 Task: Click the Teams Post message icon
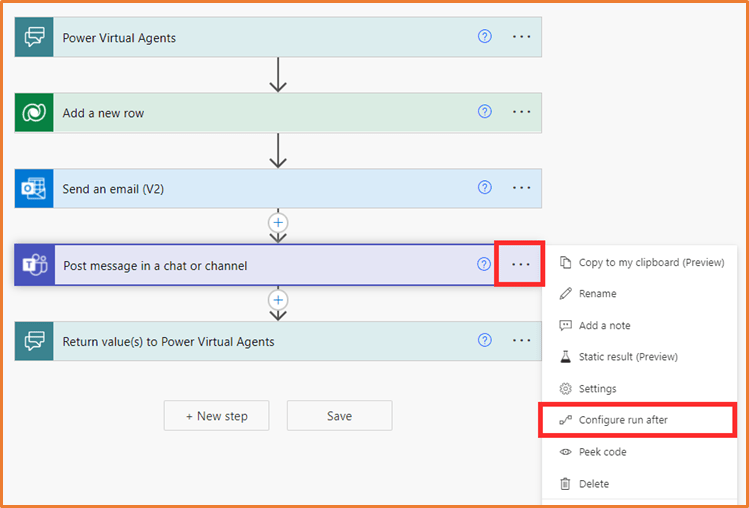click(35, 265)
